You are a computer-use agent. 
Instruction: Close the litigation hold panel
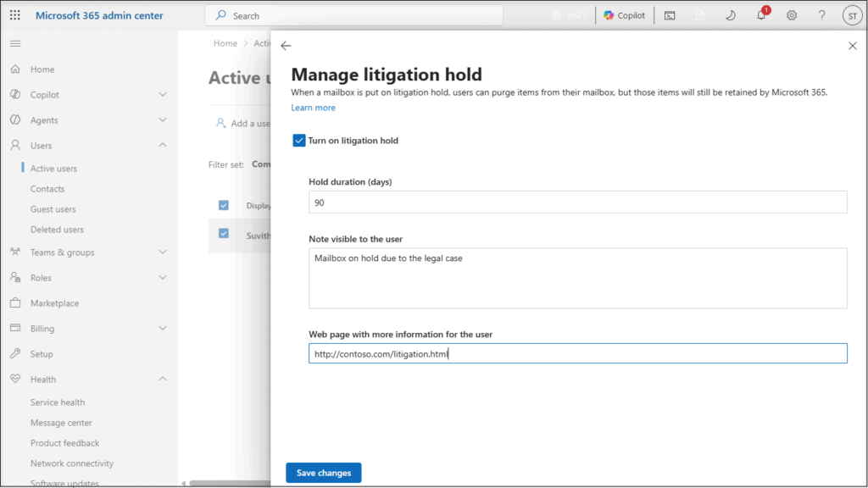pos(853,46)
